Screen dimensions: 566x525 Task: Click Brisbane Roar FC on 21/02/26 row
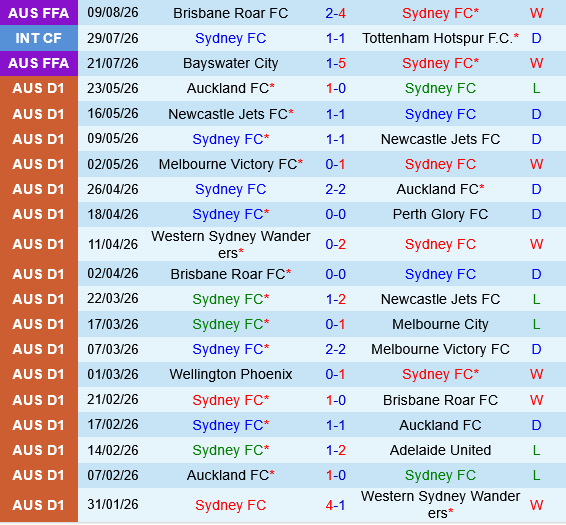pyautogui.click(x=440, y=400)
